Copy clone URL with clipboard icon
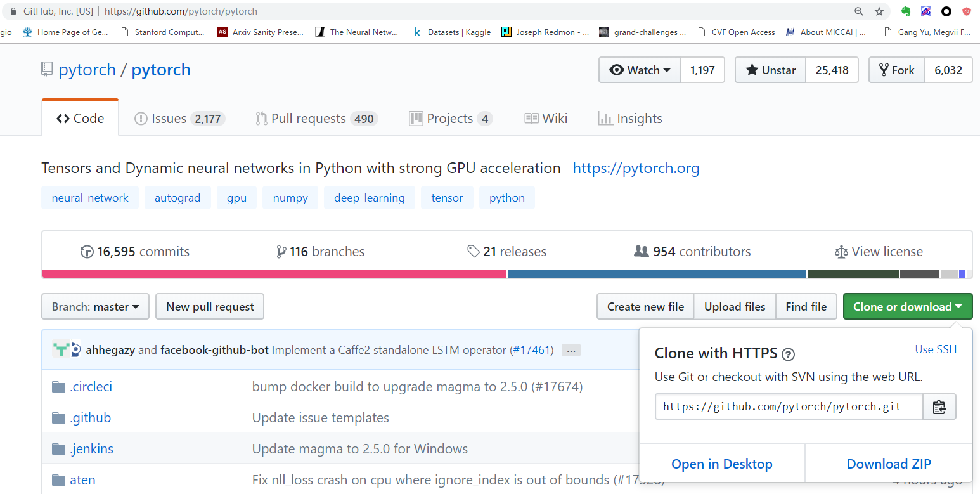Screen dimensions: 980x494 coord(939,407)
